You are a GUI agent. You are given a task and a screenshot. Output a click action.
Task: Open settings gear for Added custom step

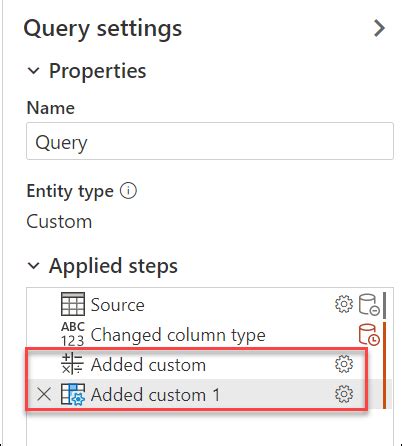[x=344, y=364]
